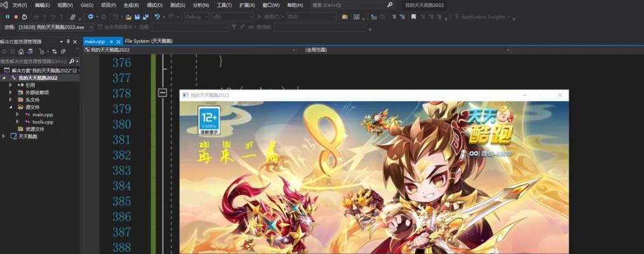Viewport: 644px width, 254px height.
Task: Open the Git(G) menu
Action: (86, 5)
